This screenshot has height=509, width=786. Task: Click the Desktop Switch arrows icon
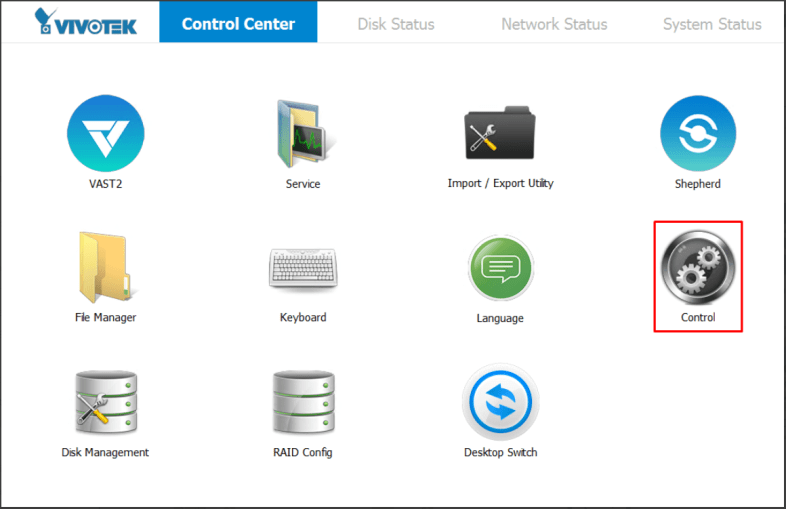[x=500, y=402]
